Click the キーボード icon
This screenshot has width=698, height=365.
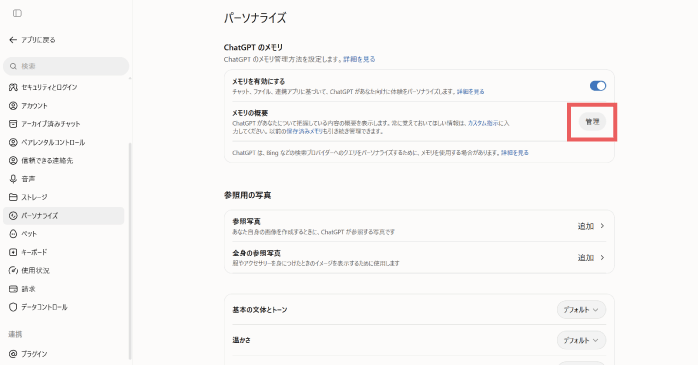tap(13, 252)
